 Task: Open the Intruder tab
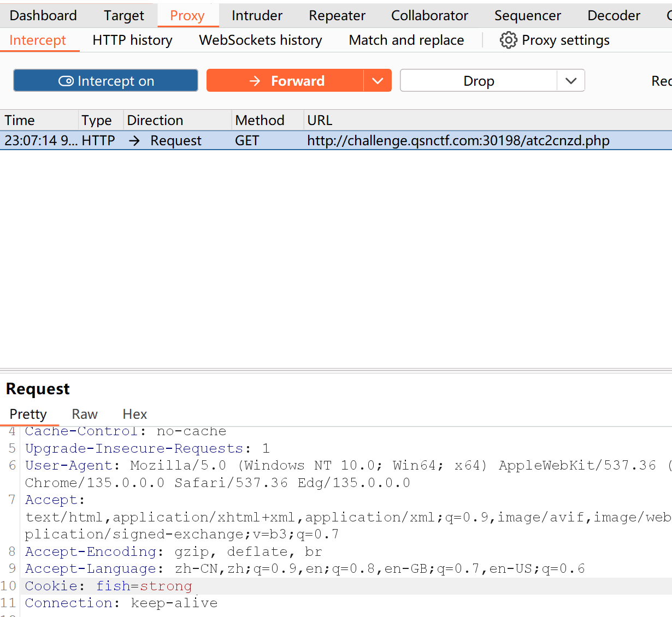point(257,15)
